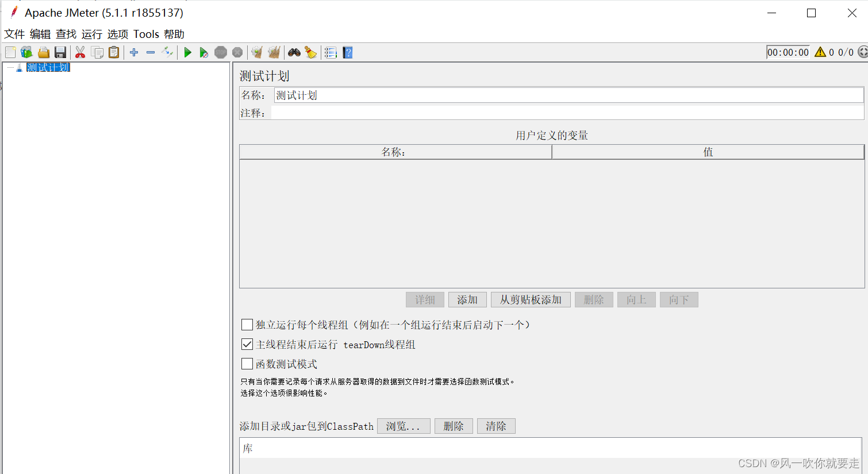Expand all nodes with plus icon
This screenshot has width=868, height=474.
pos(134,52)
